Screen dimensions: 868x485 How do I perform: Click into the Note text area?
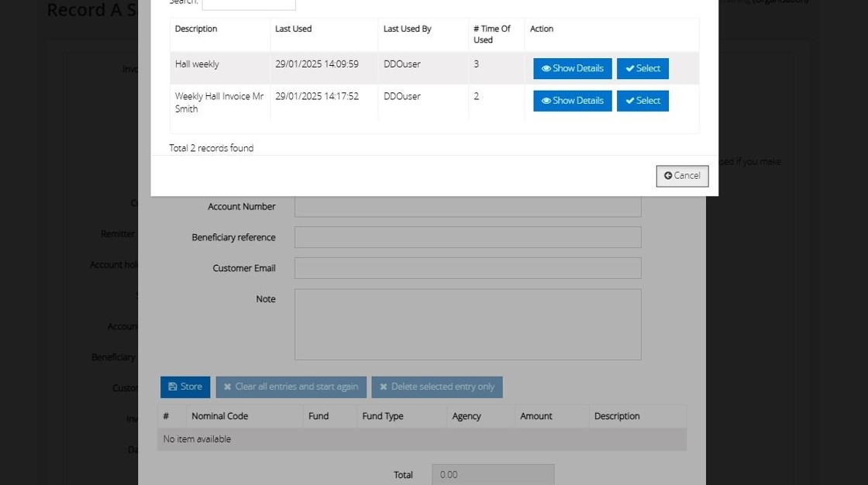(x=468, y=325)
